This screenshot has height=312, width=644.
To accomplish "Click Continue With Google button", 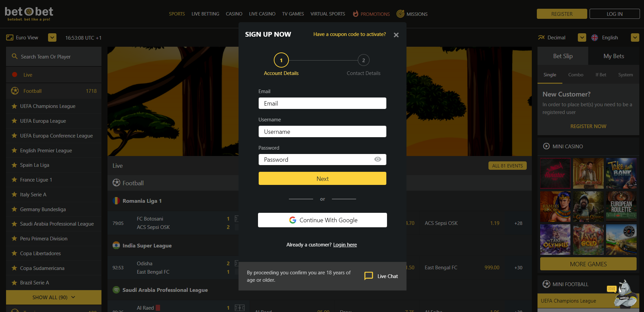I will [x=323, y=220].
